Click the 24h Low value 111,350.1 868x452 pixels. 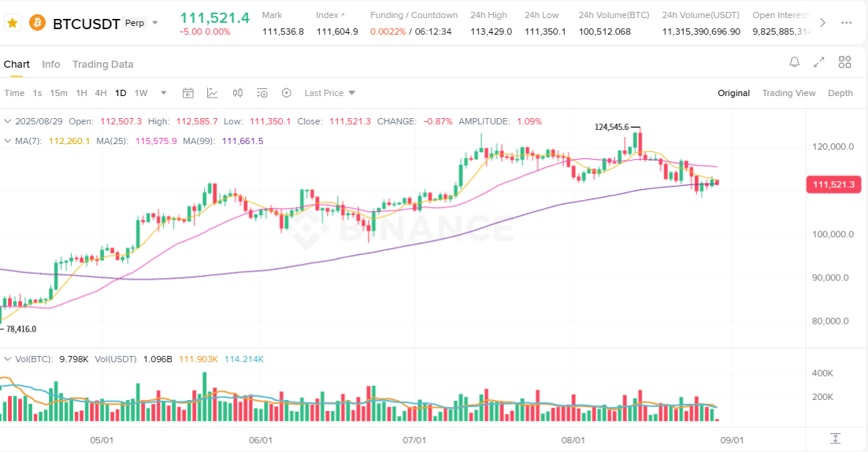[545, 31]
